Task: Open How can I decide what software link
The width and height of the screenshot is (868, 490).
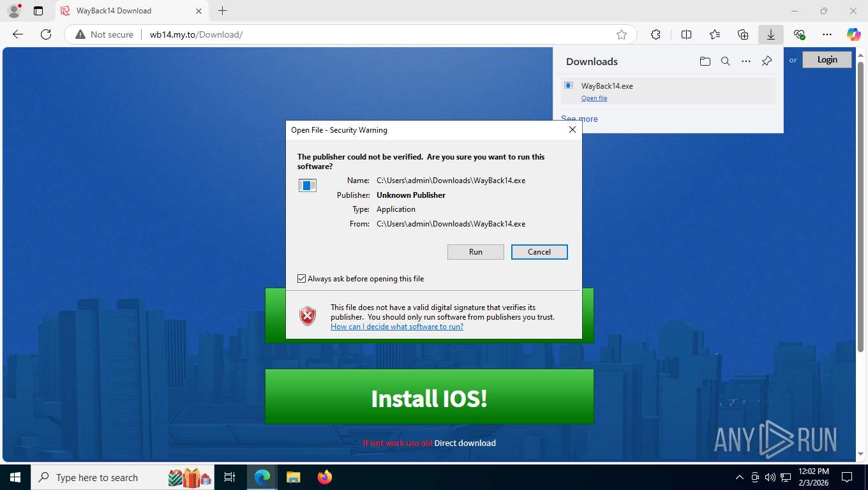Action: click(x=397, y=327)
